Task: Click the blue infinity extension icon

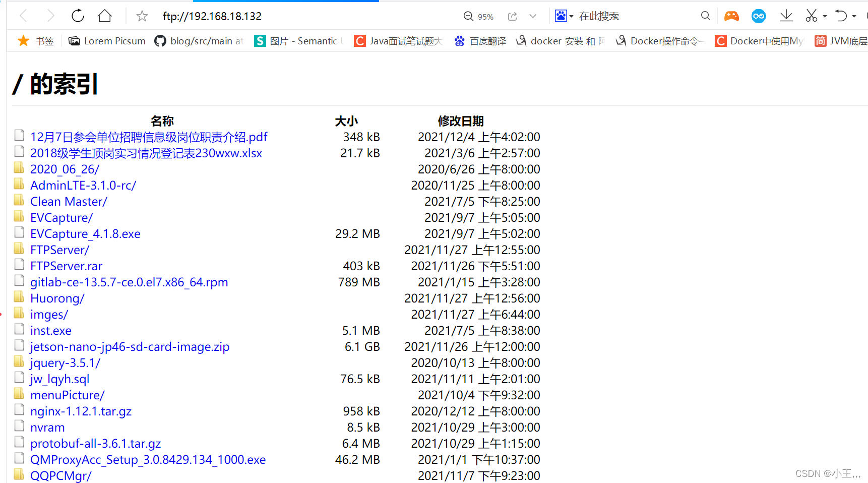Action: [759, 16]
